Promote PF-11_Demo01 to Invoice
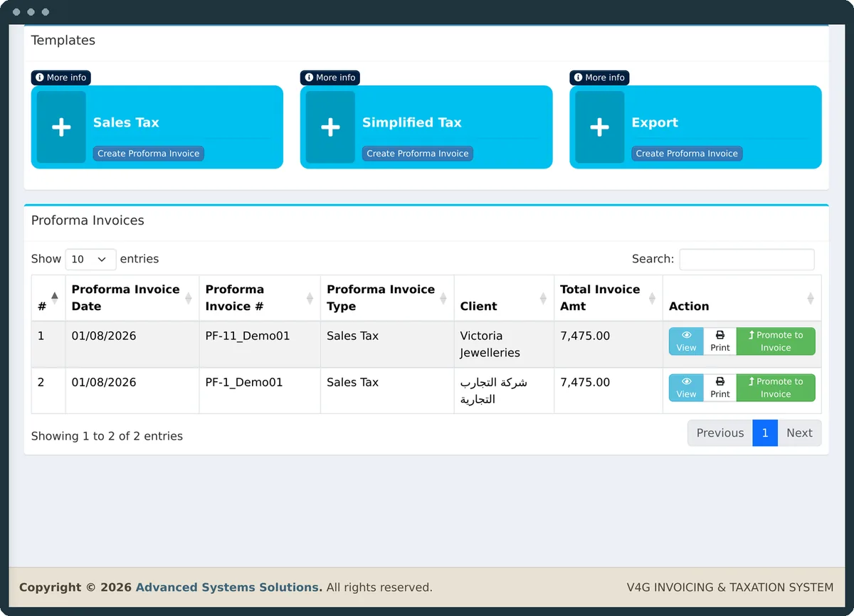 (x=776, y=341)
